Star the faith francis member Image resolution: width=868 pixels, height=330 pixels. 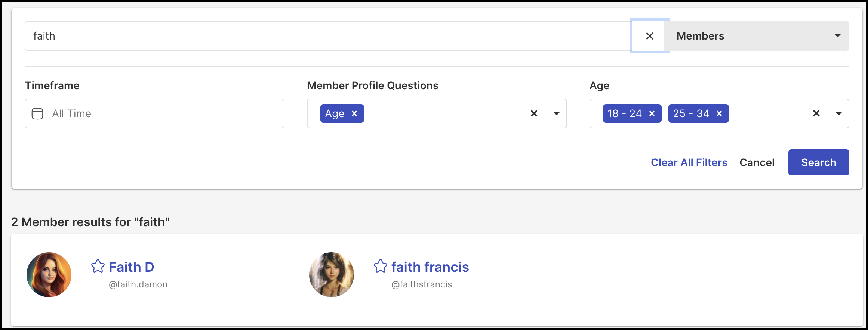click(x=381, y=266)
